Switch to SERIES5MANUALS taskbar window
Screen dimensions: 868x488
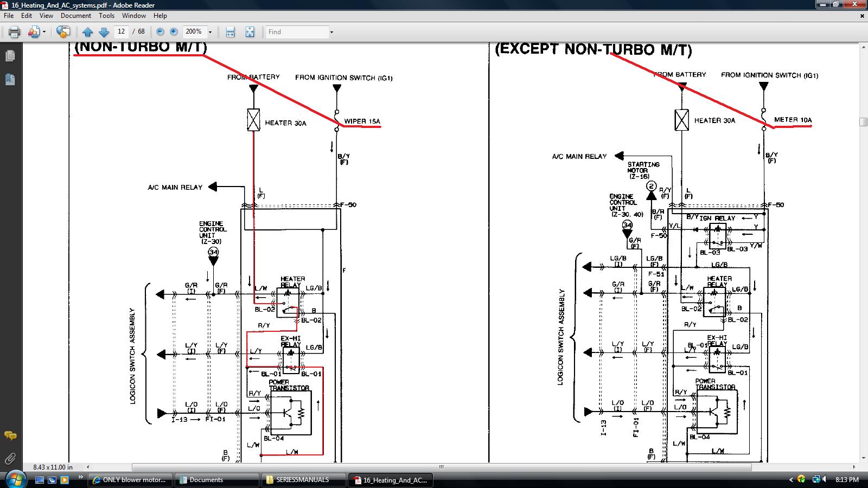[303, 480]
